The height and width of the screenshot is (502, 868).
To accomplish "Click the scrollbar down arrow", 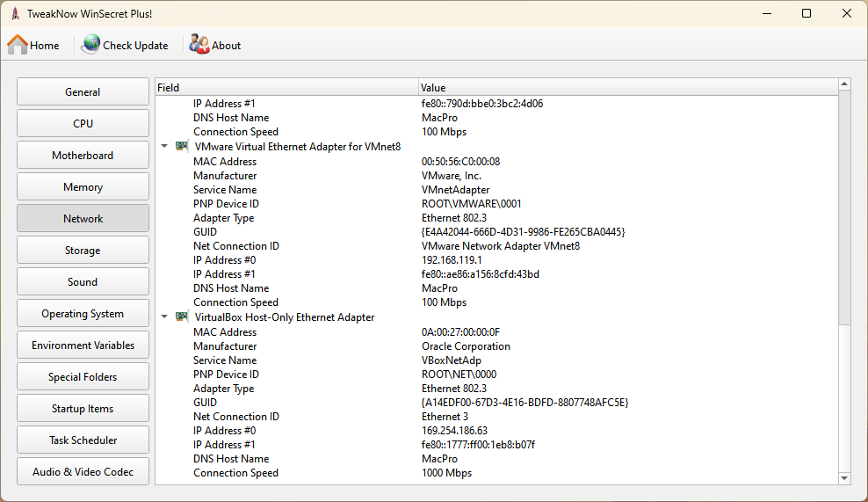I will [844, 477].
